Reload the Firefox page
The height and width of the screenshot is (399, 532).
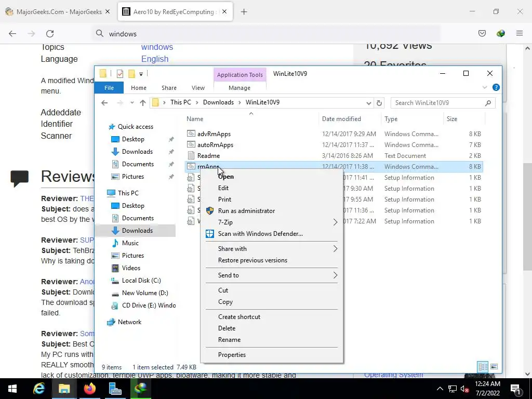pyautogui.click(x=50, y=34)
